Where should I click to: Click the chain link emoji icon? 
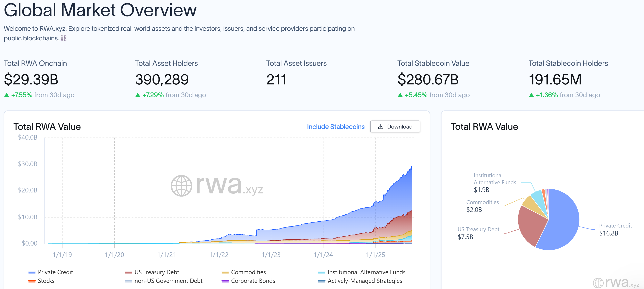click(64, 38)
